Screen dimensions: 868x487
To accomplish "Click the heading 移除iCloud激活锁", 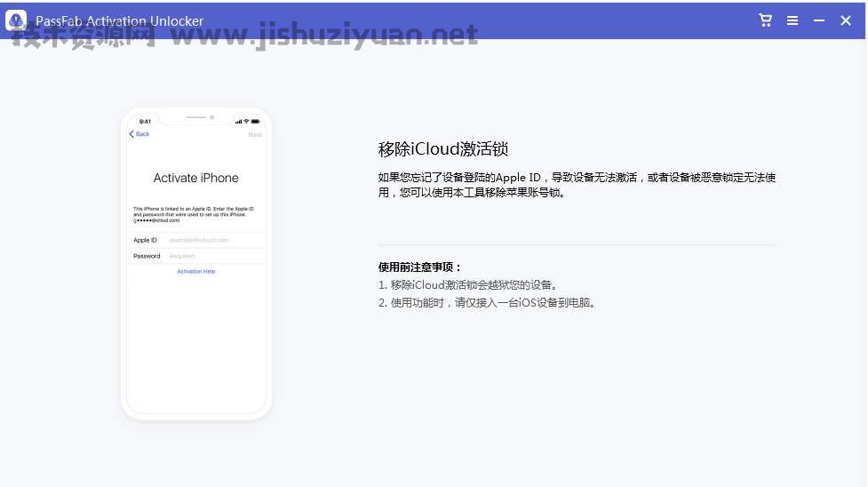I will pos(442,148).
